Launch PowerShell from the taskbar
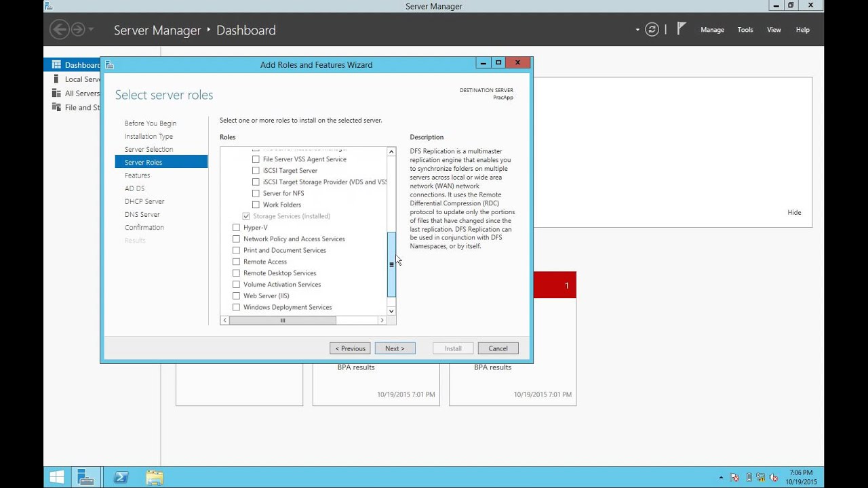 tap(121, 477)
